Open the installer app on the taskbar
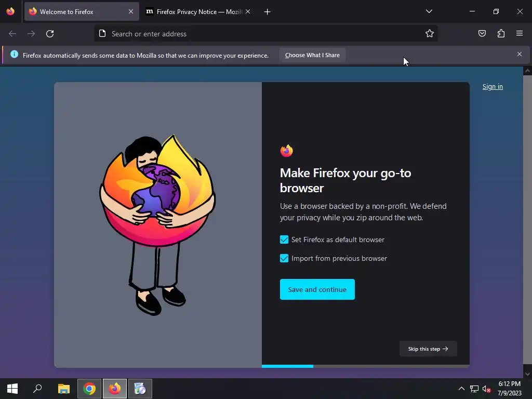532x399 pixels. coord(140,389)
